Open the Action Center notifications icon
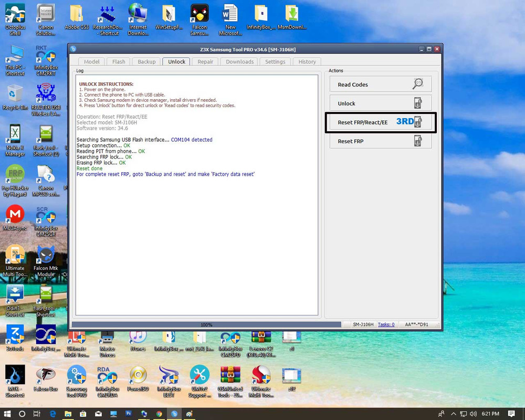Image resolution: width=525 pixels, height=420 pixels. [511, 414]
